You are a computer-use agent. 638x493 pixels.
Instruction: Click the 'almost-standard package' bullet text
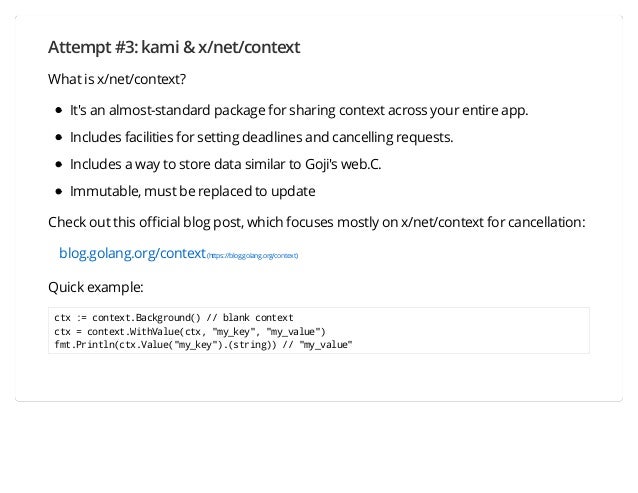pos(299,110)
